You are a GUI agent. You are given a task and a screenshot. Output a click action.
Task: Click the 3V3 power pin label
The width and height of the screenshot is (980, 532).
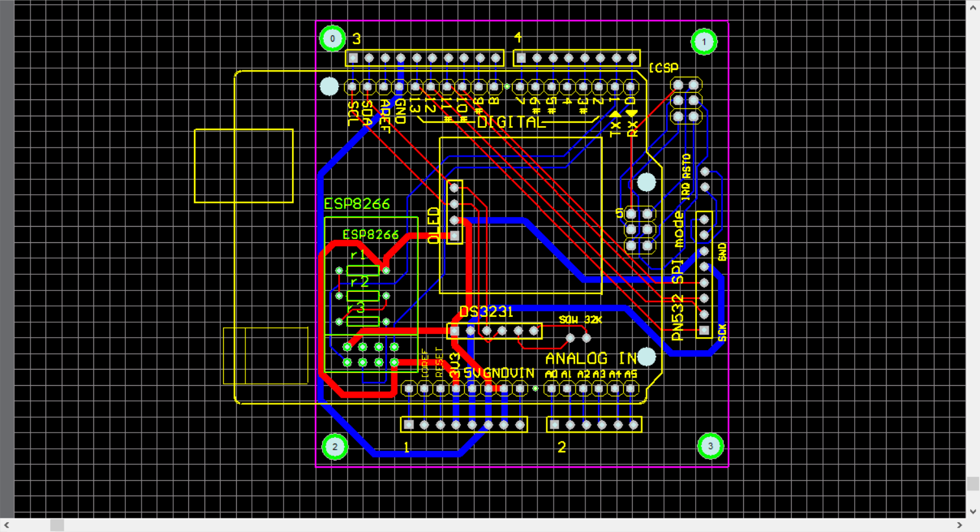click(x=455, y=366)
